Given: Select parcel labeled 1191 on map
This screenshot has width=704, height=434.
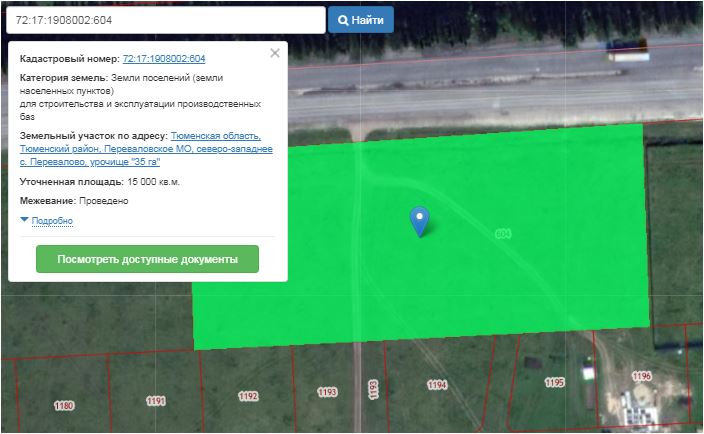Looking at the screenshot, I should pyautogui.click(x=155, y=401).
